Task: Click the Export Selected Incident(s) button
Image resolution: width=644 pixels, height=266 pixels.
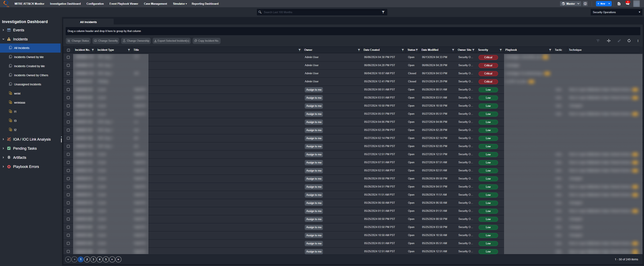Action: point(171,41)
